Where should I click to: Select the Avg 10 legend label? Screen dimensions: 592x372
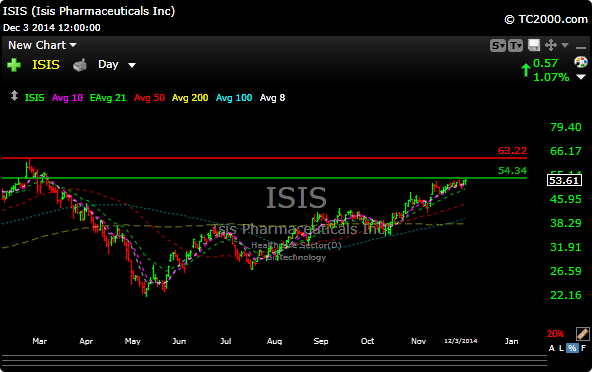tap(67, 98)
